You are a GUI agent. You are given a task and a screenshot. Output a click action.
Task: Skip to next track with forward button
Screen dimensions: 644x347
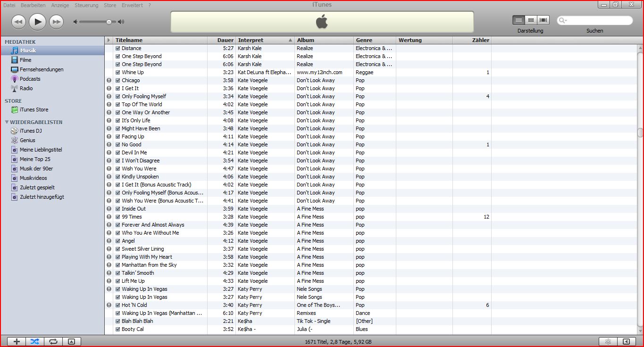pyautogui.click(x=56, y=22)
